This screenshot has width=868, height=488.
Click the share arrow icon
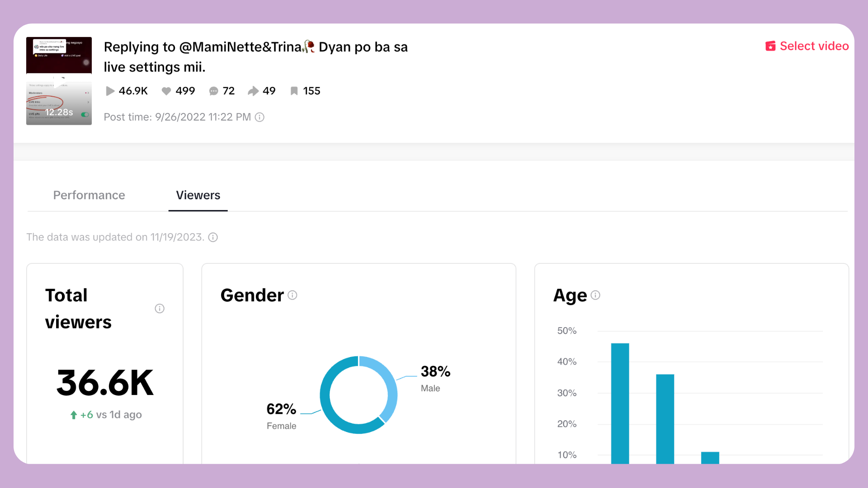[x=253, y=91]
